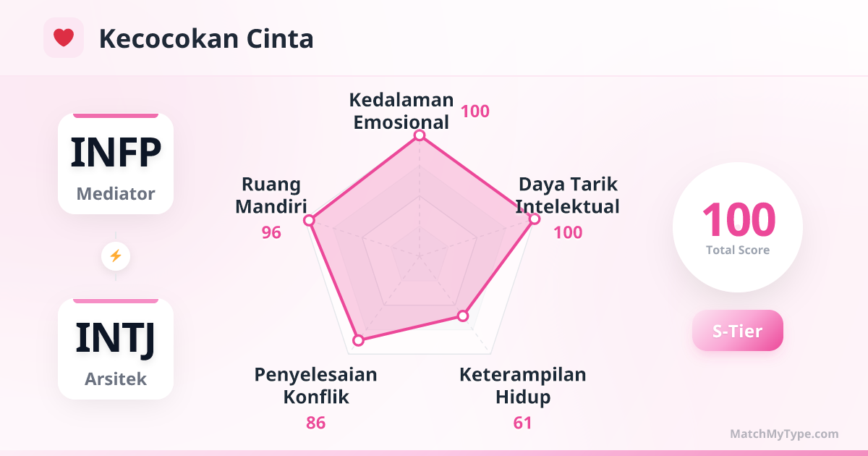Click the Keterampilan Hidup axis label

pos(523,386)
